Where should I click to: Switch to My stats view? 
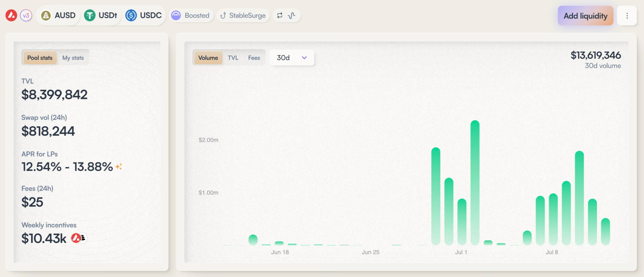click(x=73, y=58)
